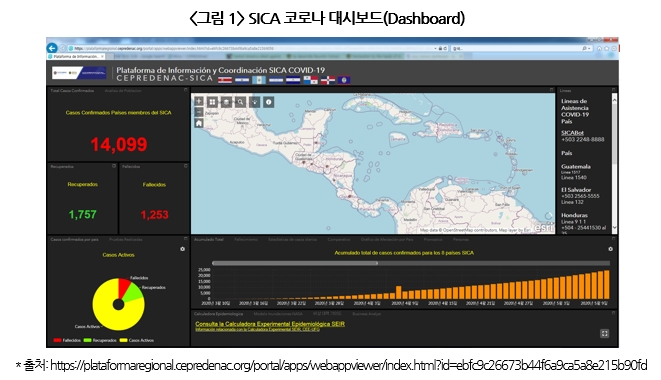Viewport: 661px width, 380px height.
Task: Toggle Casos Activos series in pie legend
Action: [137, 340]
